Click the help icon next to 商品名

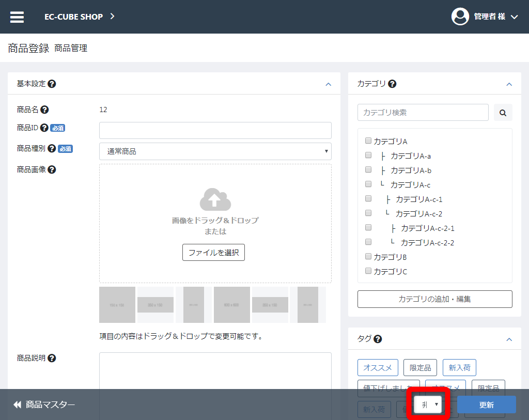[x=44, y=110]
